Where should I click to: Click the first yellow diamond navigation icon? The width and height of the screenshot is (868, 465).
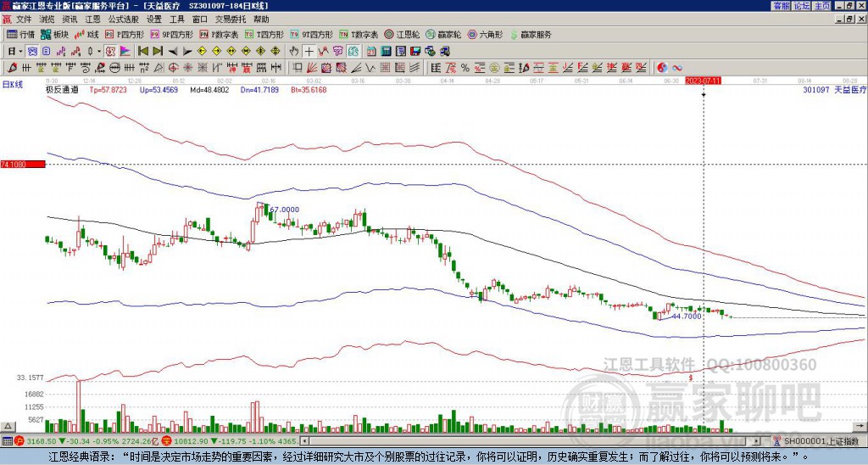[x=202, y=51]
